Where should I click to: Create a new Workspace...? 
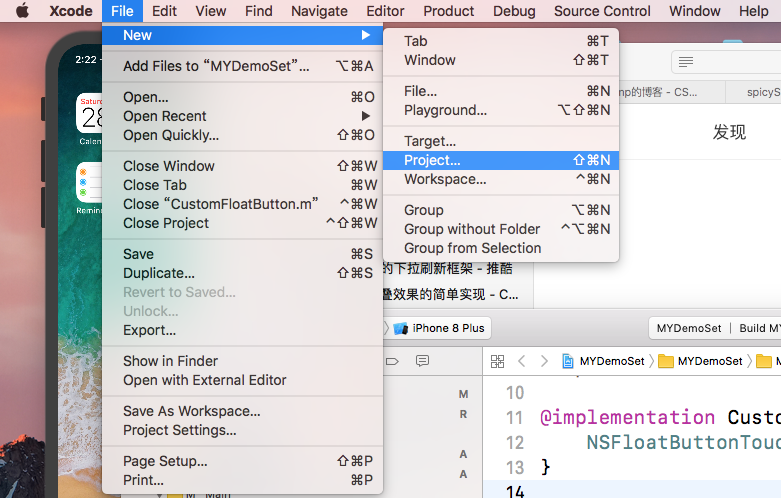pyautogui.click(x=501, y=179)
